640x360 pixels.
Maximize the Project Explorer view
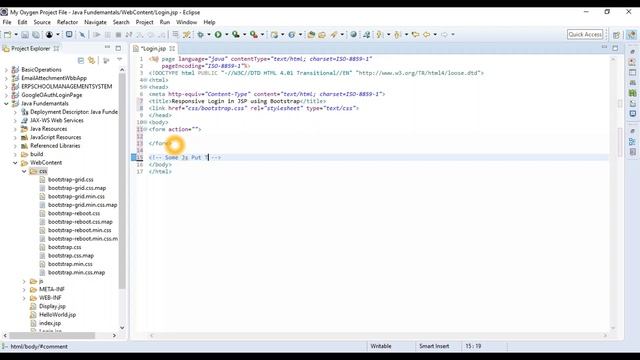118,48
